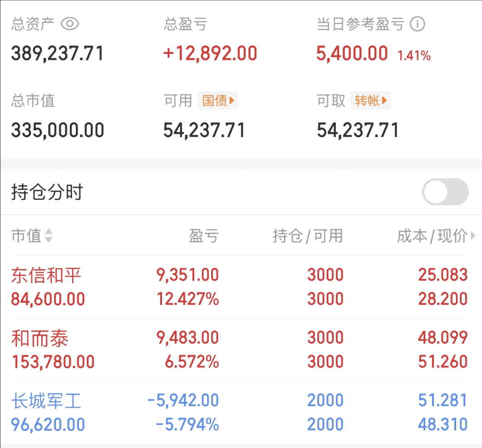Tap 长城军工 loss amount -5,942.00

(x=183, y=400)
